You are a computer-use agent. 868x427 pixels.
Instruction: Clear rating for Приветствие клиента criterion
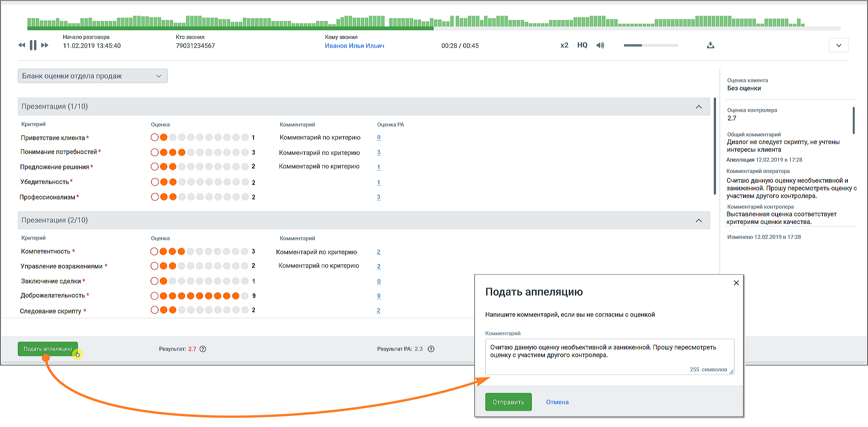point(155,137)
